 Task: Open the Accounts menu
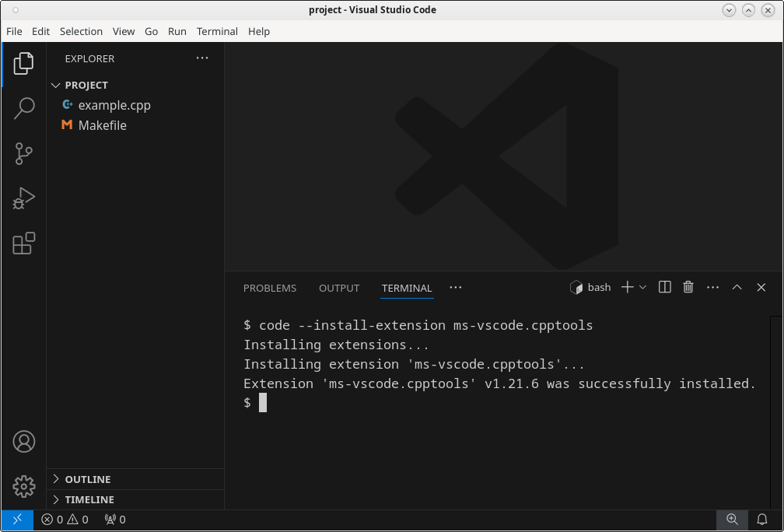(x=23, y=442)
